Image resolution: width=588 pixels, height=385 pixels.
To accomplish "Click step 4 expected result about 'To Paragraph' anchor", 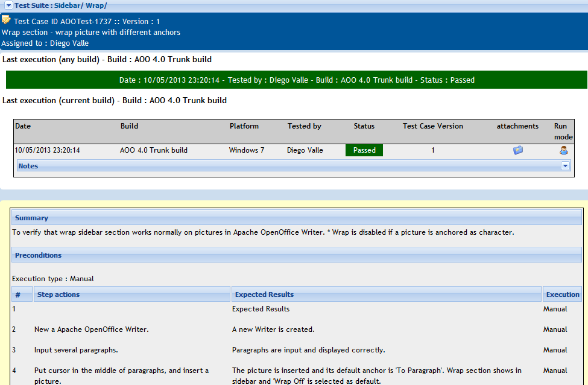I will [x=377, y=375].
